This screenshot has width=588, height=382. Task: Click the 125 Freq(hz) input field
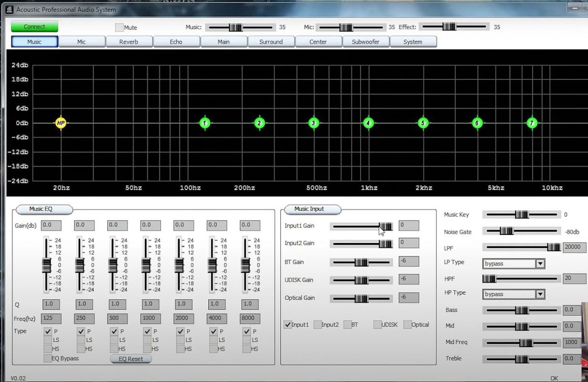click(x=51, y=318)
